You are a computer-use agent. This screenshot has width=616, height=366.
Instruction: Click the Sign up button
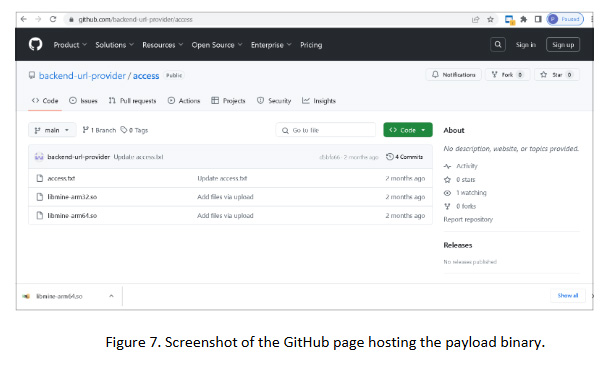[563, 44]
